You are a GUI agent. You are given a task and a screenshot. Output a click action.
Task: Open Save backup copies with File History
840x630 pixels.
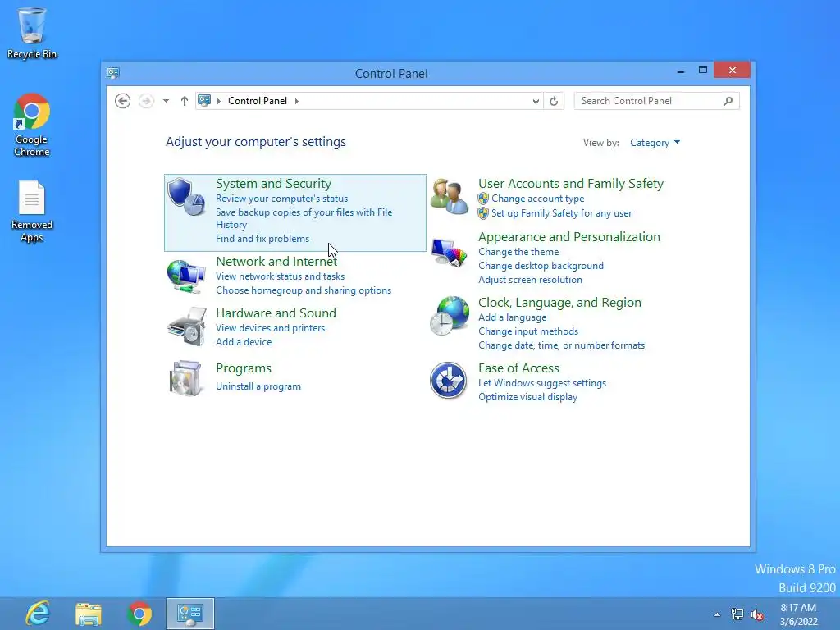pos(304,218)
